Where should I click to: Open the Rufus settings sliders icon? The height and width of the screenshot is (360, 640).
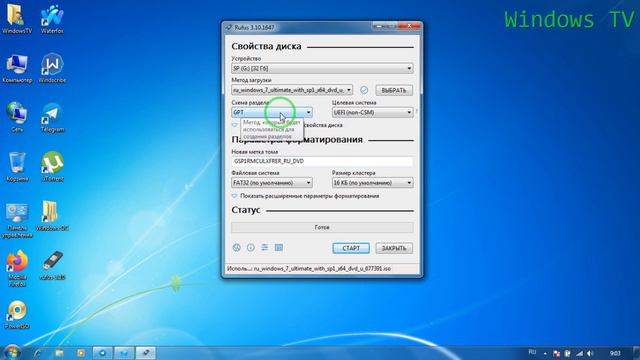coord(264,247)
